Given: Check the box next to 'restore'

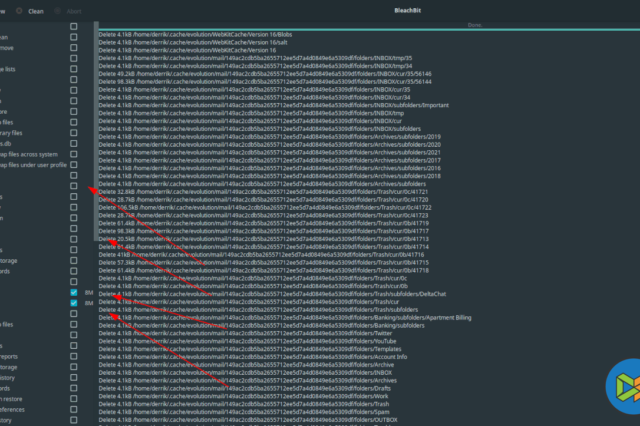Looking at the screenshot, I should [73, 399].
